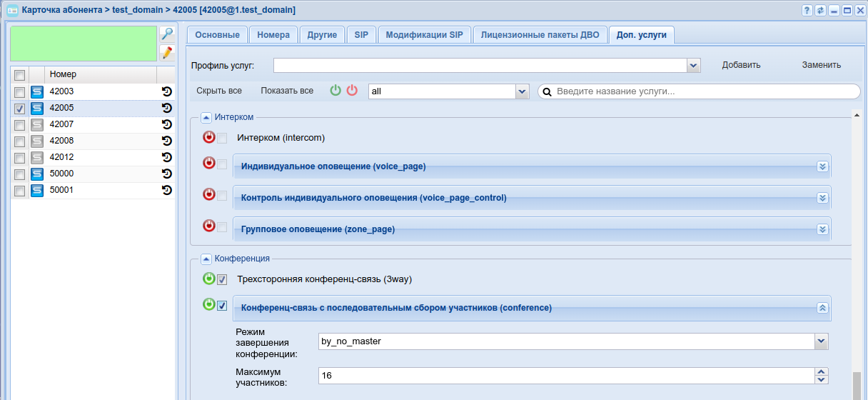Click the history icon for number 42003

click(167, 91)
